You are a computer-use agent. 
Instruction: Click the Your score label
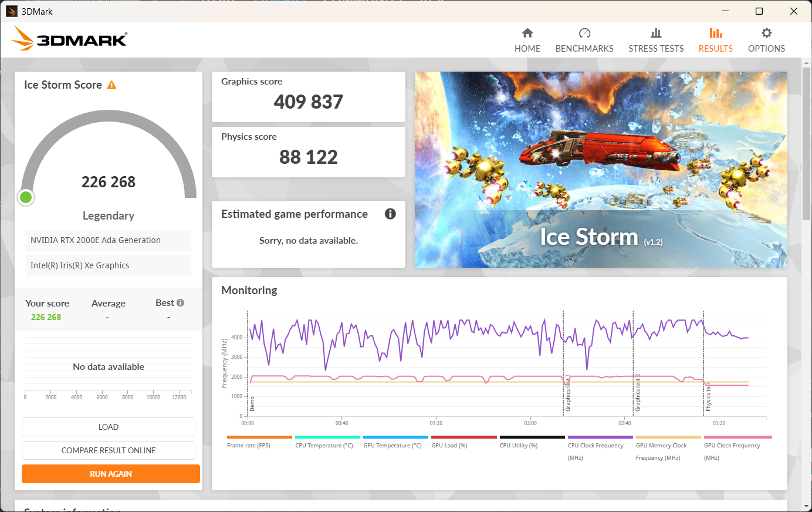[x=48, y=303]
